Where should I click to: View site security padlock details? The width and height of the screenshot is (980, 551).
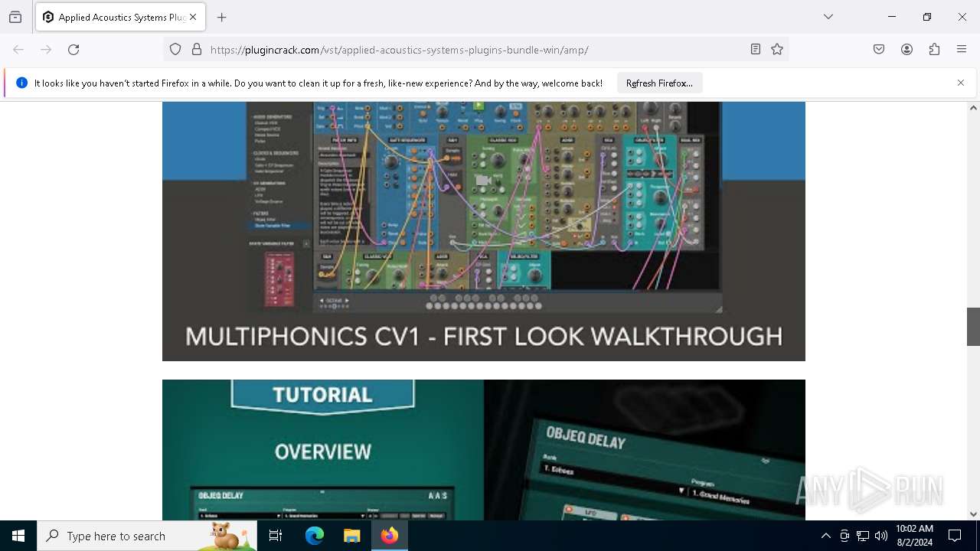coord(197,50)
